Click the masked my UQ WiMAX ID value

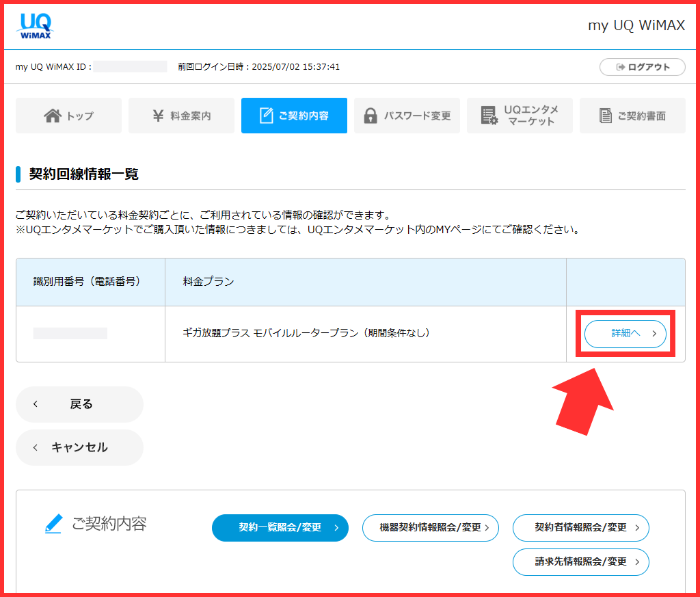tap(130, 67)
